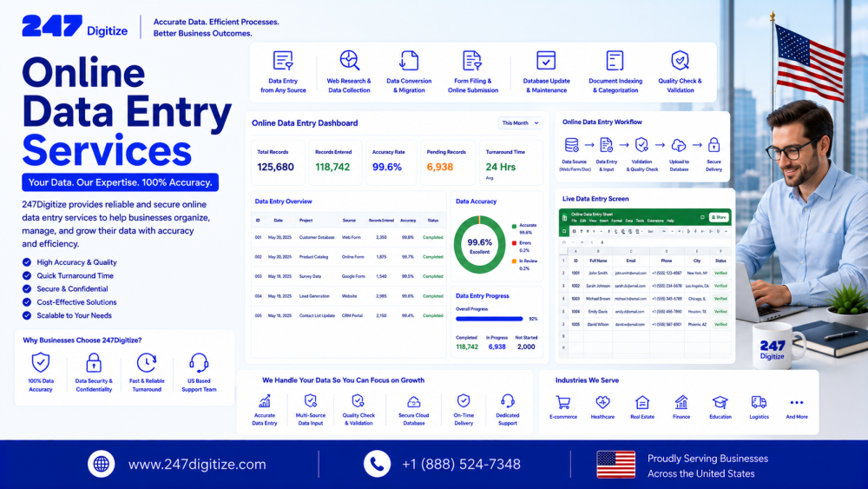Click the checkmark beside High Accuracy & Quality
The image size is (868, 489).
pos(27,262)
